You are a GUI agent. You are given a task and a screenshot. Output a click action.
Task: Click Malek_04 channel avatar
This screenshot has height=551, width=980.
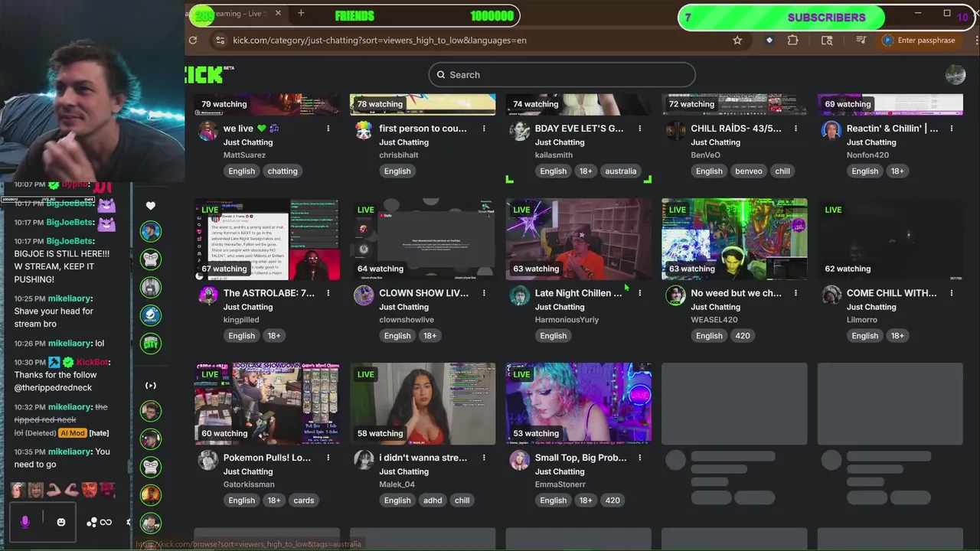pyautogui.click(x=364, y=460)
